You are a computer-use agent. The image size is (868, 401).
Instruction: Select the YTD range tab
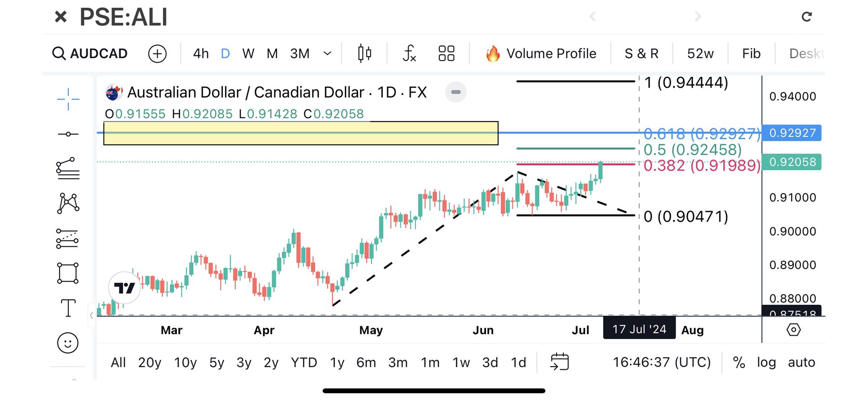point(304,362)
